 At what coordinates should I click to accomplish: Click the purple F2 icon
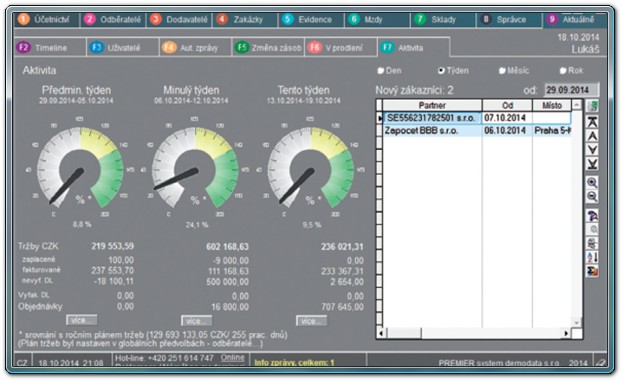click(x=24, y=48)
